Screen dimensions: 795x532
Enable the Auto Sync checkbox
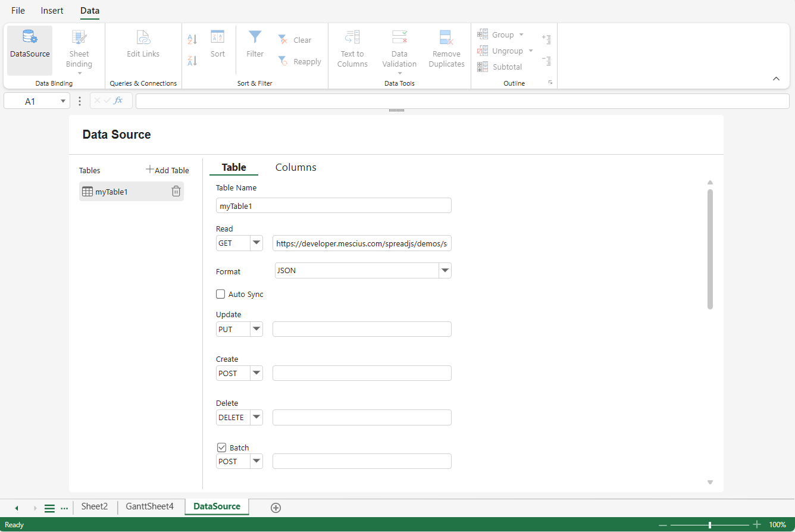point(221,294)
